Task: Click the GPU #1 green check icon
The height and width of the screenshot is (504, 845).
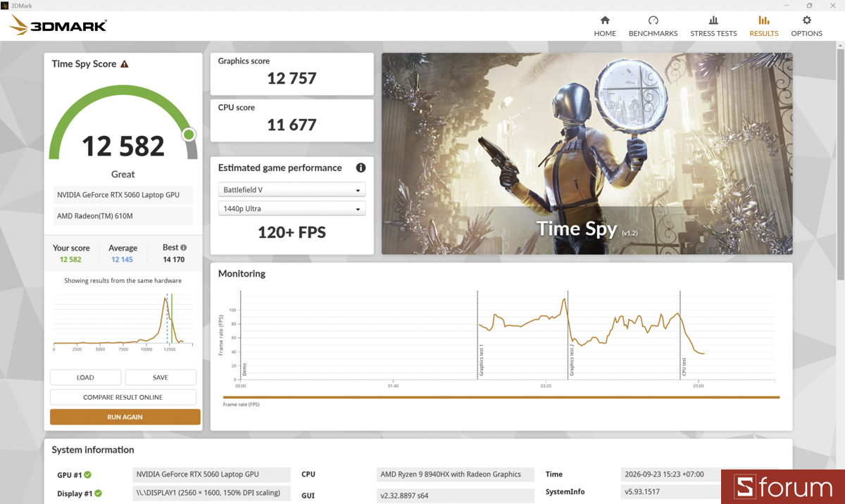Action: pos(88,475)
